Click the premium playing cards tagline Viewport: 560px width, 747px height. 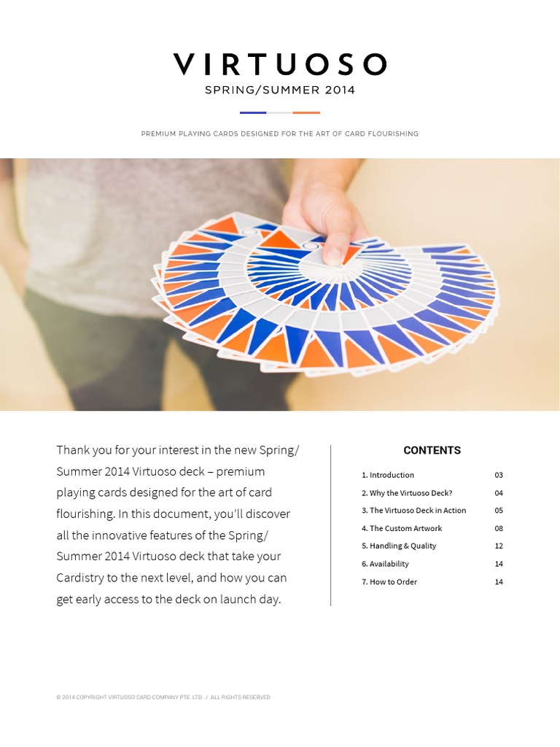click(x=280, y=134)
